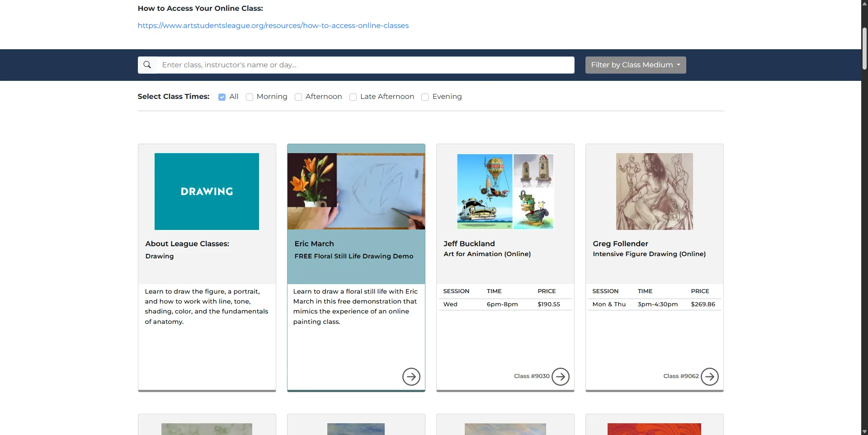Viewport: 868px width, 435px height.
Task: Tick the Late Afternoon checkbox
Action: [x=353, y=97]
